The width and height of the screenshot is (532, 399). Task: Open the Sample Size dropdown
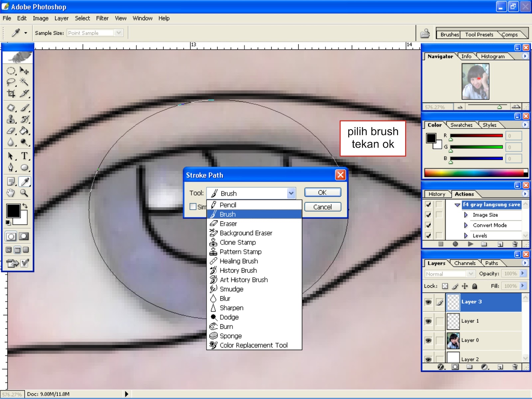click(119, 33)
